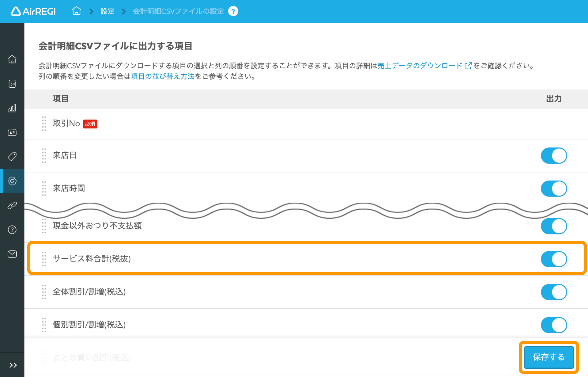Click drag handle of サービス料合計(税抜) row

pos(44,259)
